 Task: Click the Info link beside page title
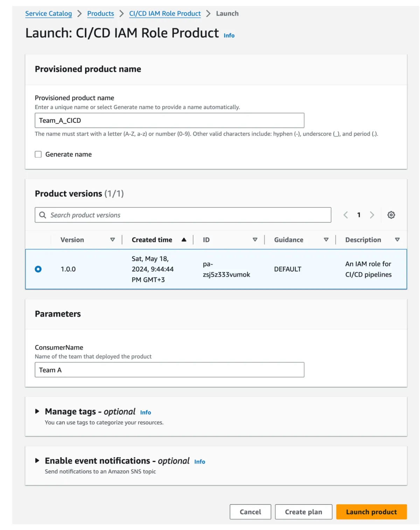[229, 35]
